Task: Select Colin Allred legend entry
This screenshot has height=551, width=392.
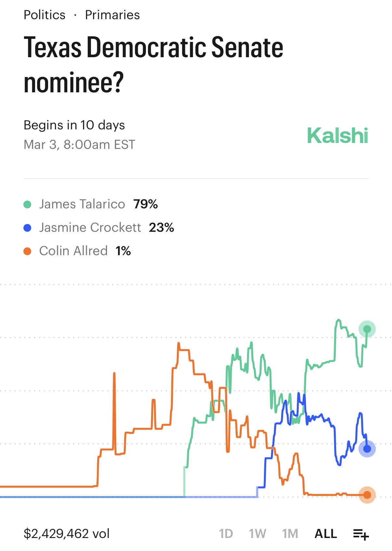Action: (x=73, y=251)
